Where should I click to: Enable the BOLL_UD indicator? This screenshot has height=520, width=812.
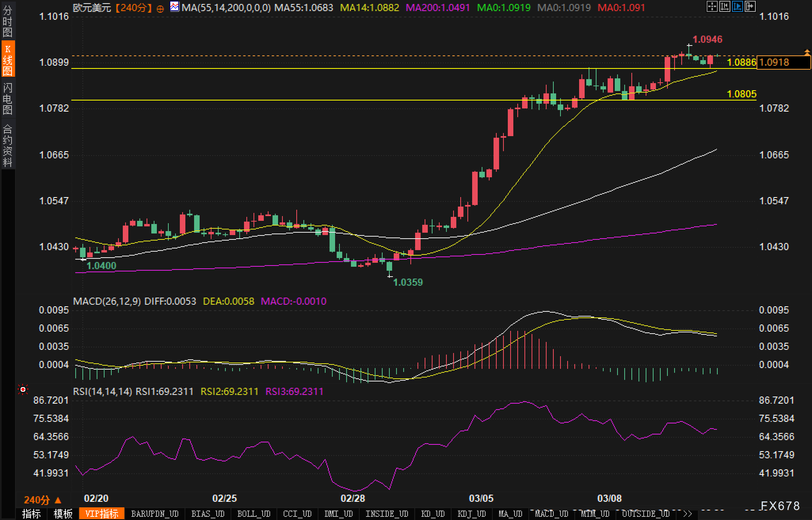click(254, 514)
